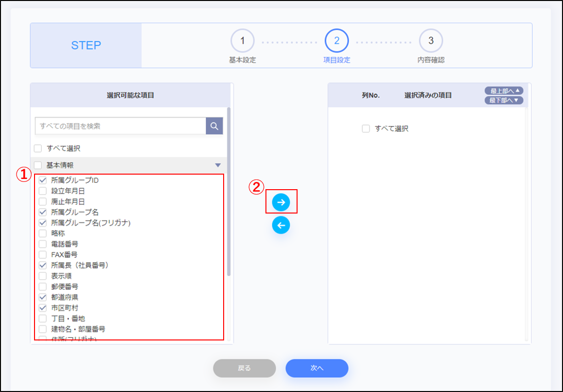Uncheck the 都道府県 checkbox
This screenshot has height=392, width=563.
pyautogui.click(x=43, y=297)
